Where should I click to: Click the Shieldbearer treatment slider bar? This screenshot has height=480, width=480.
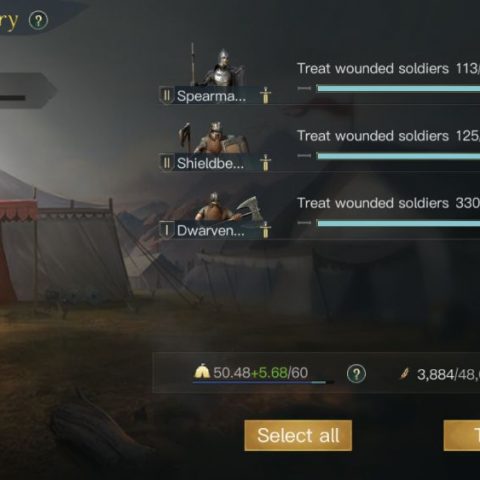point(398,156)
